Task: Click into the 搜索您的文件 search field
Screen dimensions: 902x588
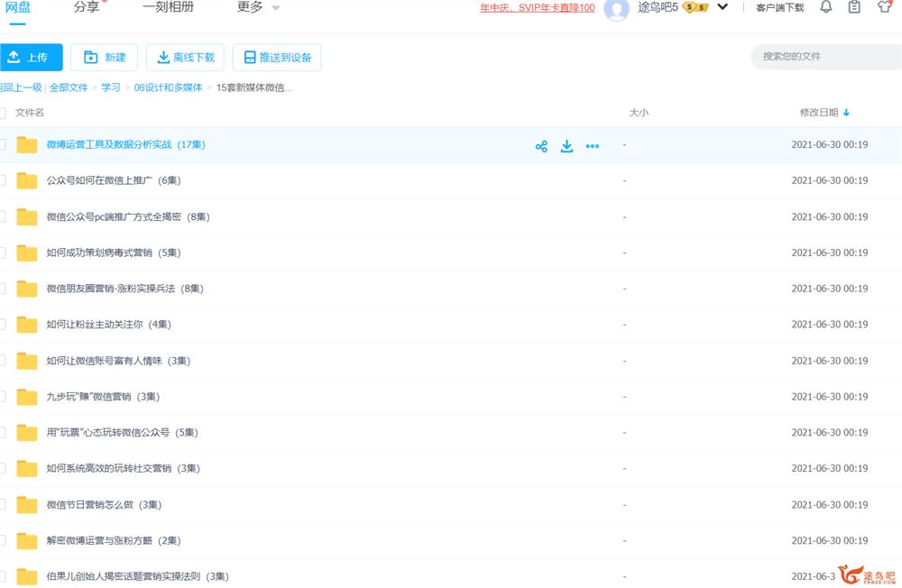Action: click(x=826, y=57)
